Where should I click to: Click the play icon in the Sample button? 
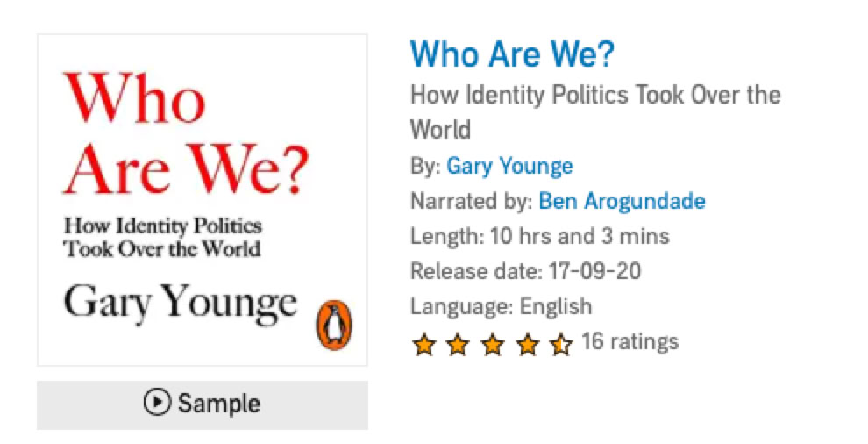pyautogui.click(x=156, y=403)
